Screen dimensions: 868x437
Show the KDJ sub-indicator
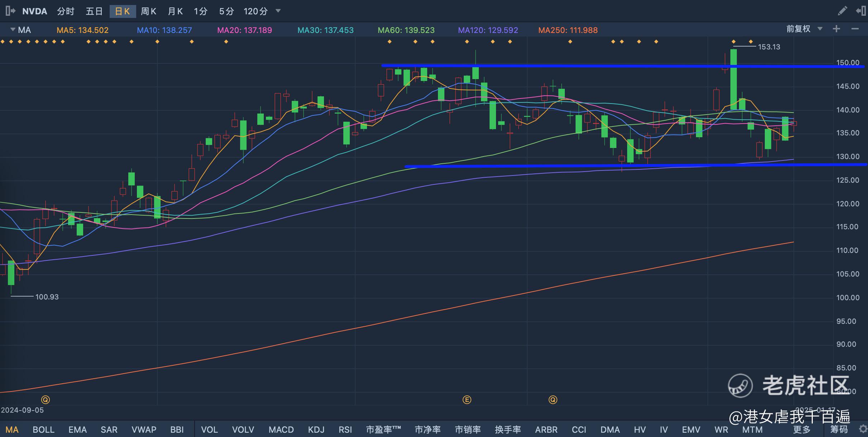[316, 429]
